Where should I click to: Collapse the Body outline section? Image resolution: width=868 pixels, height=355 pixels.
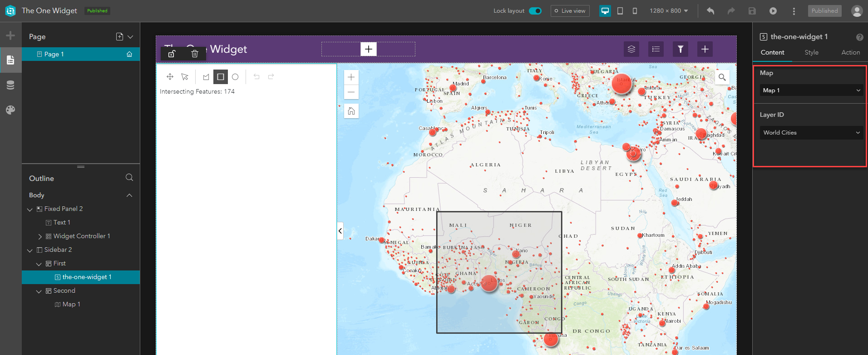click(129, 195)
